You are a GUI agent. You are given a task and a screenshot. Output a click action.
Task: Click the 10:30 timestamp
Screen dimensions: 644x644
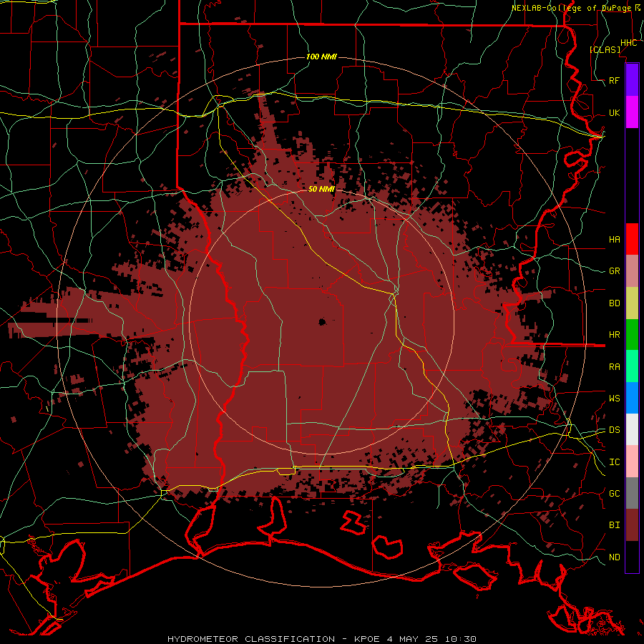click(x=460, y=639)
